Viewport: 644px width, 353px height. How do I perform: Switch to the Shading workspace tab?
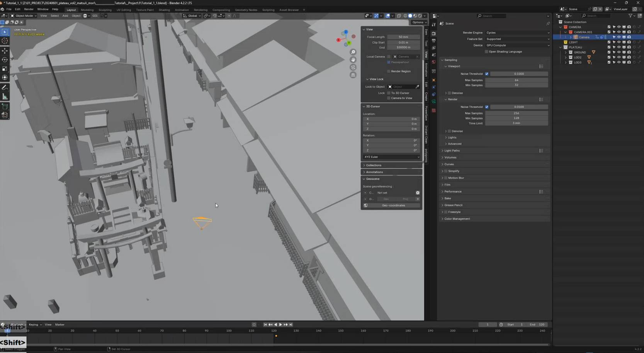coord(164,10)
